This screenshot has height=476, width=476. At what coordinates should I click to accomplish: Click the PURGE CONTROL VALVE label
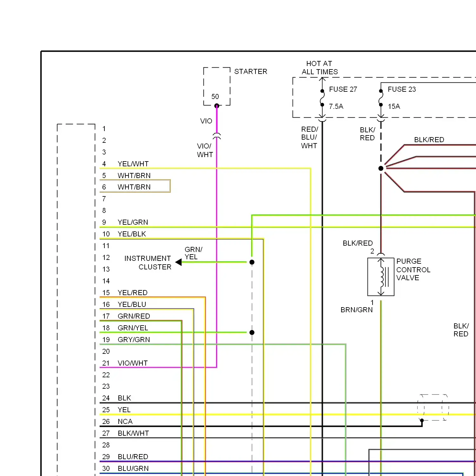pos(413,269)
